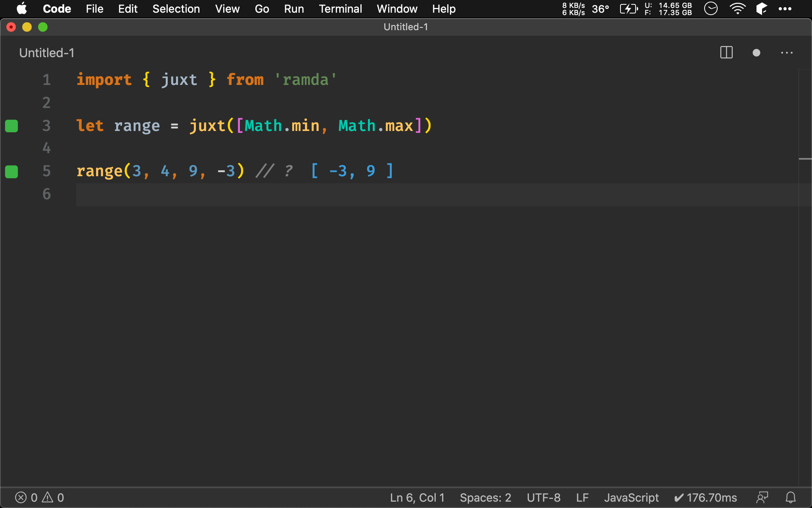Change file encoding via UTF-8
The height and width of the screenshot is (508, 812).
pos(544,497)
